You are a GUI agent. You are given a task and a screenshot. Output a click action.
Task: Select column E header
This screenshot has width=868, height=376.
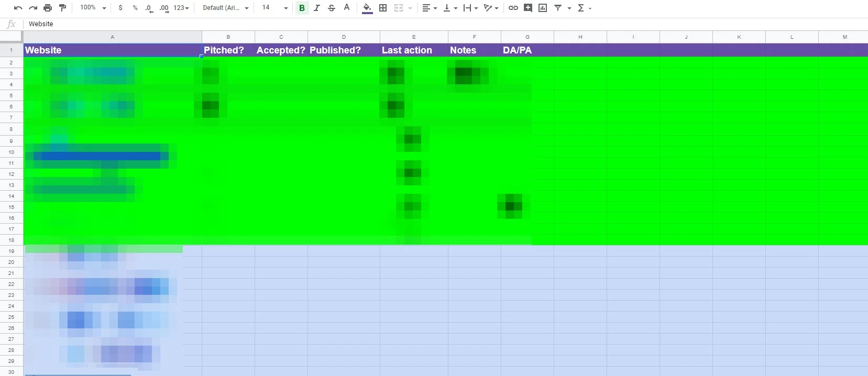coord(414,37)
